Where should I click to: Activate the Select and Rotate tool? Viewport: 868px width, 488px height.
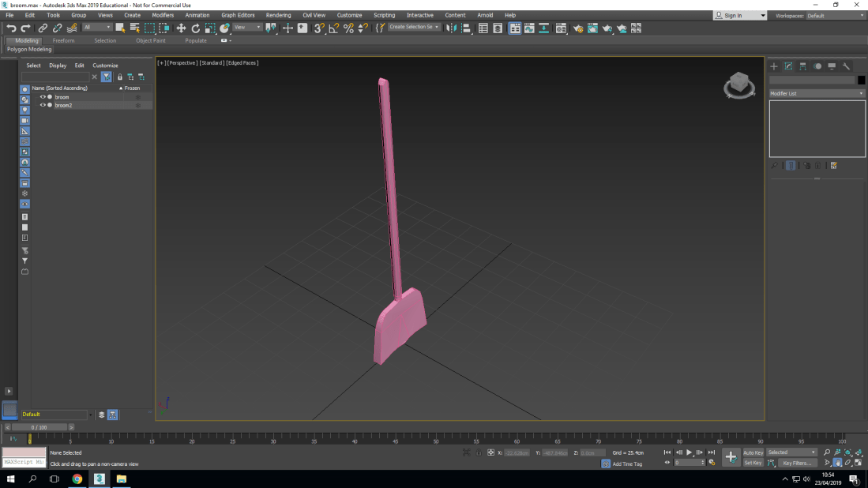point(195,28)
